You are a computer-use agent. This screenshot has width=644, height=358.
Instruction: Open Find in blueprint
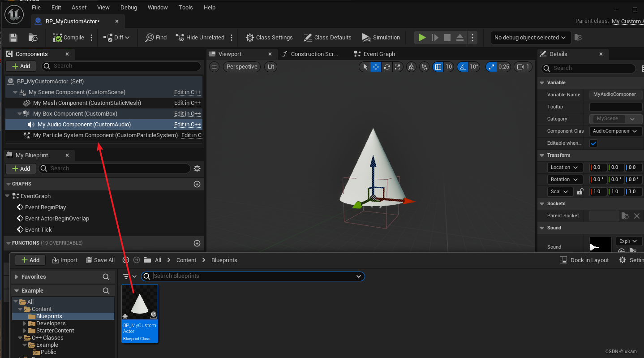(x=156, y=38)
